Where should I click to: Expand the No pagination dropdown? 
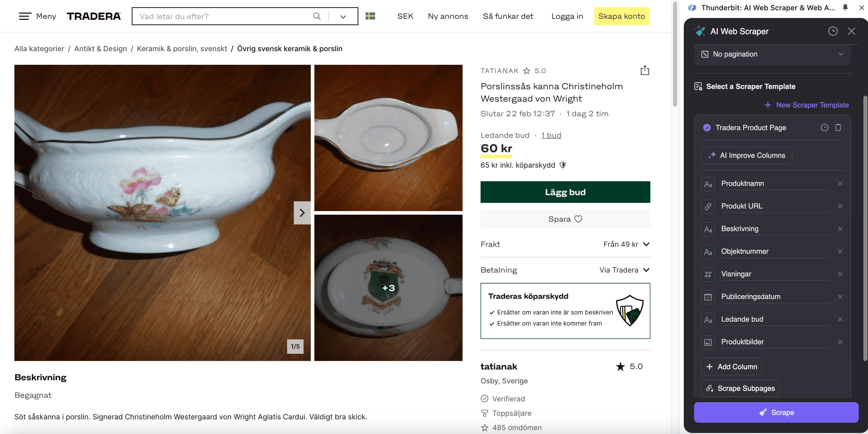pos(772,54)
